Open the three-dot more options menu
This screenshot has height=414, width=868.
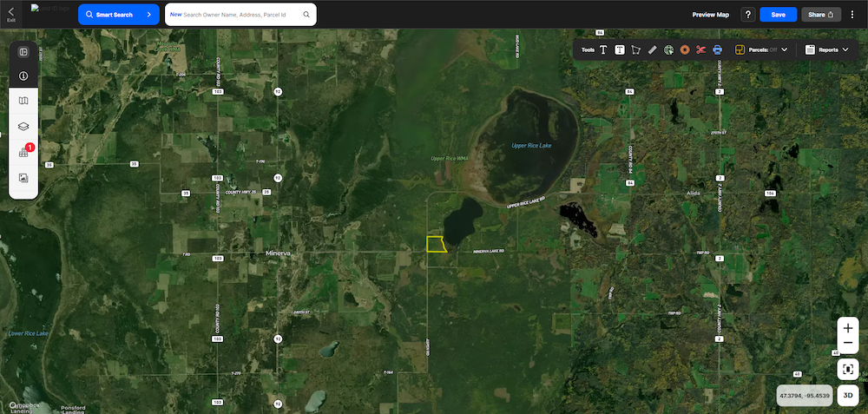coord(852,15)
